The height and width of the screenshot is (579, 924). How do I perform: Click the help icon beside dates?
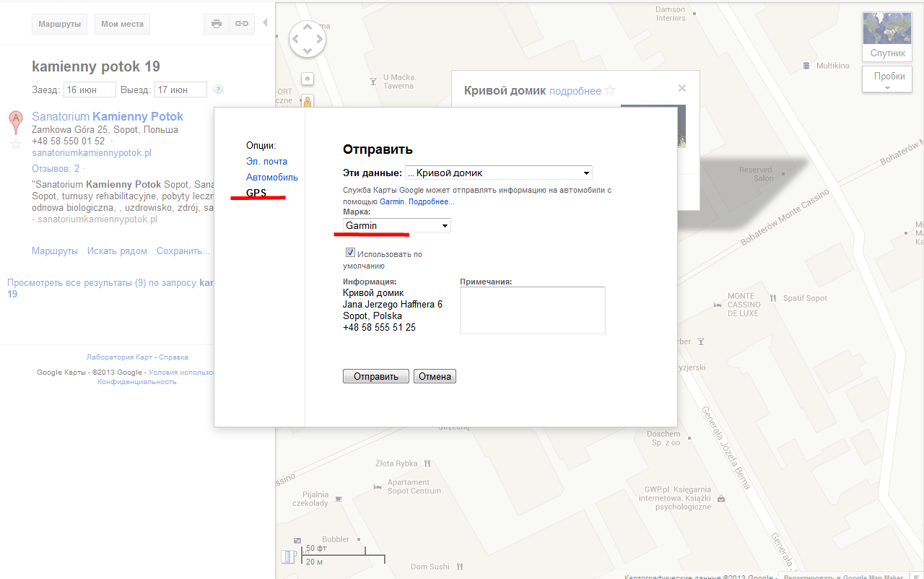[x=219, y=90]
